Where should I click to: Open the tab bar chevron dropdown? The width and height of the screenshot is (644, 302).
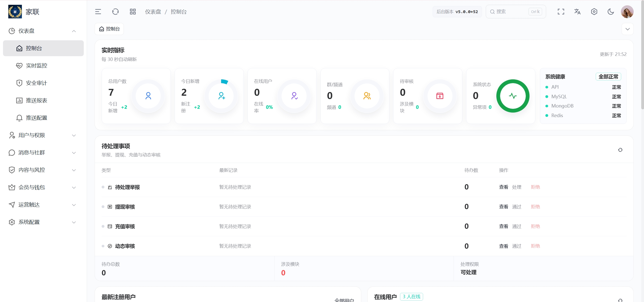(628, 29)
